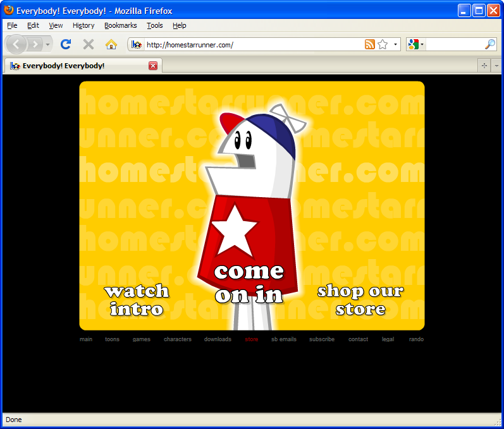Screen dimensions: 504x429
Task: Open the rando nav link
Action: click(416, 339)
